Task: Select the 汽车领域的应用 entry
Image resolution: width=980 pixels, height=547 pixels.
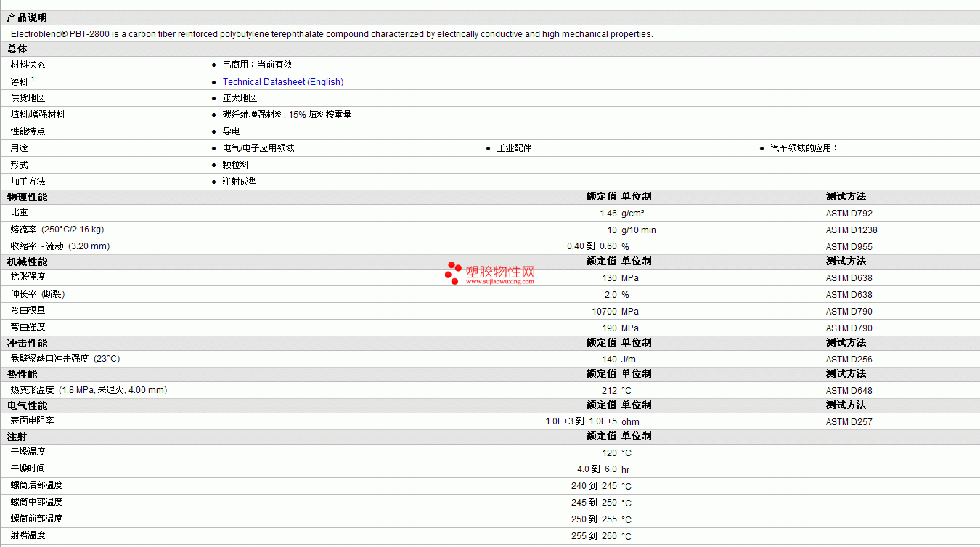Action: pos(804,148)
